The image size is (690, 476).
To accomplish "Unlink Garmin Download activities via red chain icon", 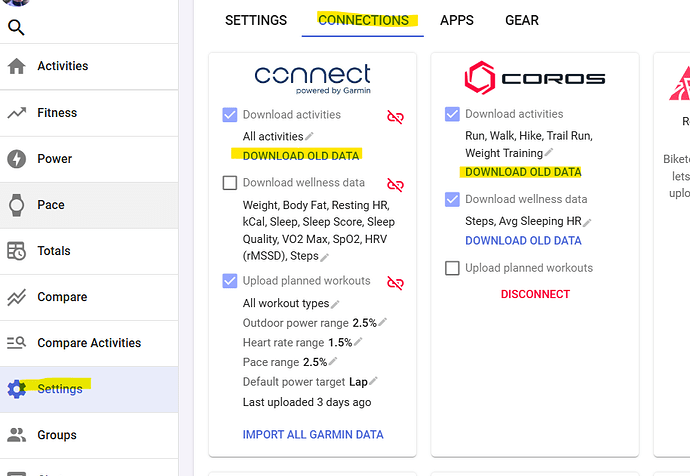I will pos(395,117).
